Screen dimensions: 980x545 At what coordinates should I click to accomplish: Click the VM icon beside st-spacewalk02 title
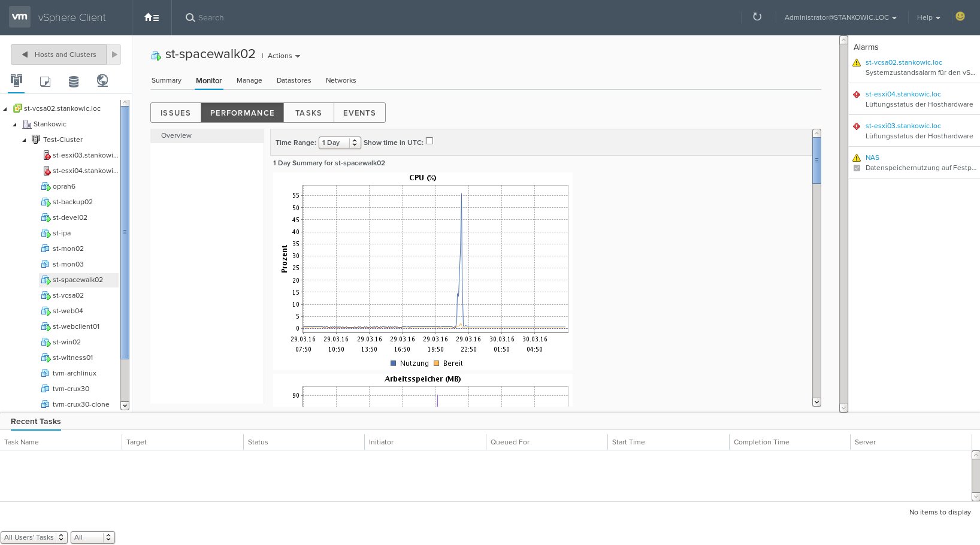tap(156, 56)
